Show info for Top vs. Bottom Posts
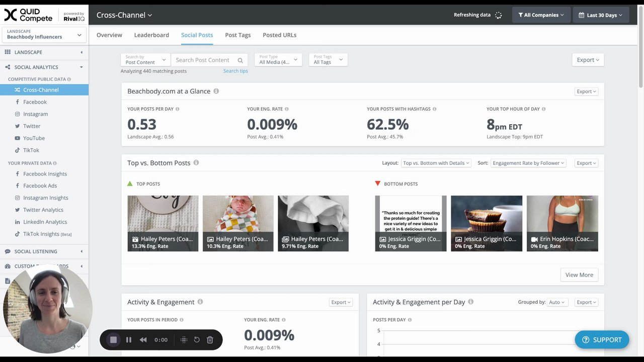This screenshot has height=362, width=644. pos(196,163)
